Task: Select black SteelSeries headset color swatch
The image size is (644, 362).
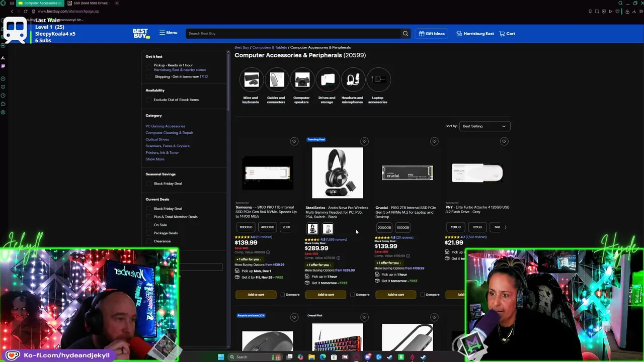Action: (313, 229)
